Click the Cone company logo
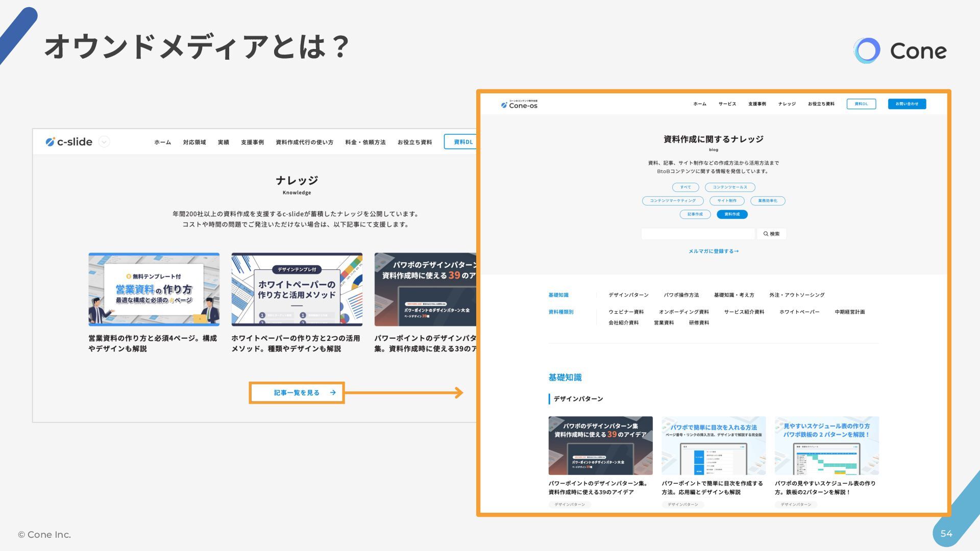The height and width of the screenshot is (551, 980). point(900,51)
